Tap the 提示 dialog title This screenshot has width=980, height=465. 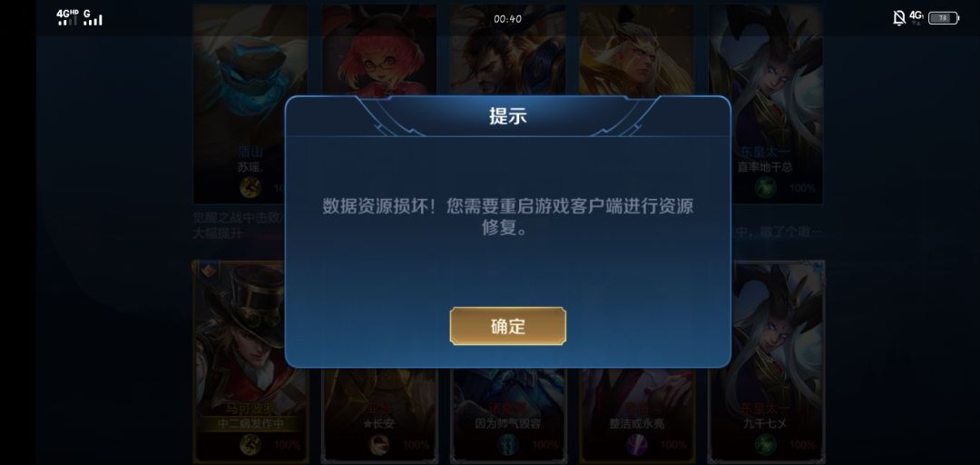point(507,116)
